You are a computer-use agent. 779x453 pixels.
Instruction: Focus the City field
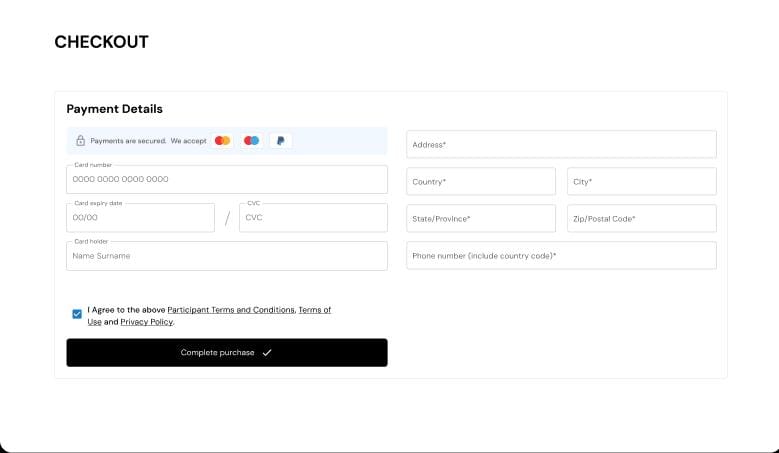[642, 181]
